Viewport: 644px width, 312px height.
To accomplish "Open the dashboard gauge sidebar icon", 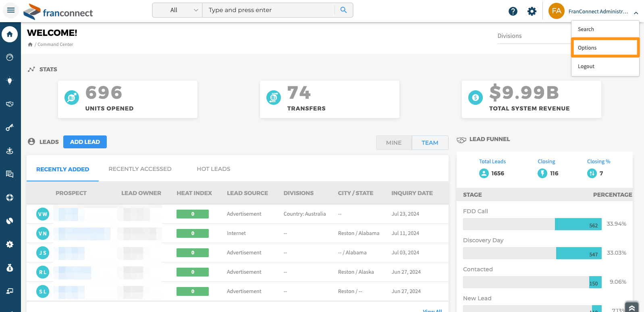I will click(x=10, y=57).
